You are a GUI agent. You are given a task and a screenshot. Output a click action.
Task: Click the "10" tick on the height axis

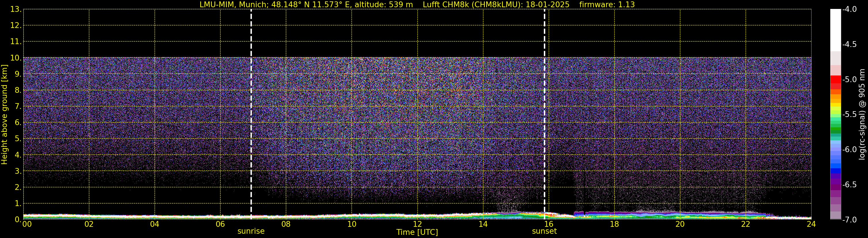tap(16, 58)
